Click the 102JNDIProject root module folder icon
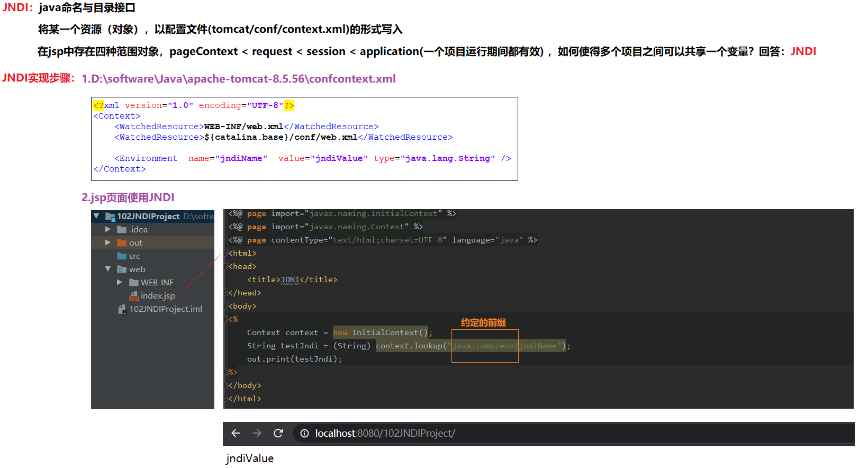Screen dimensions: 868x468 [x=110, y=217]
